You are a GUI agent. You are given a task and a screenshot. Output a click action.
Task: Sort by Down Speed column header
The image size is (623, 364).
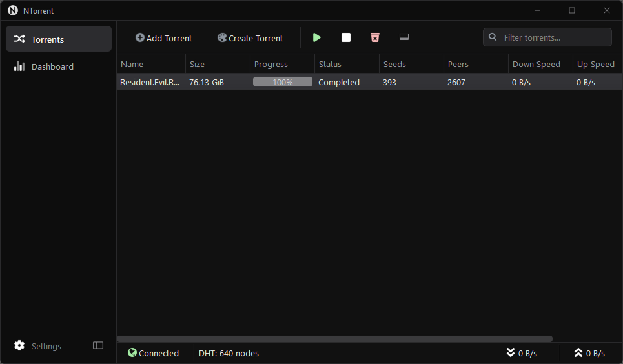[540, 64]
